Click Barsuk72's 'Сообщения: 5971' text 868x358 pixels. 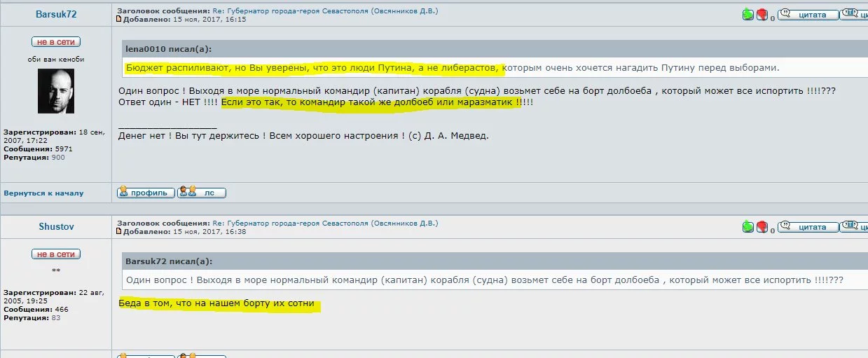tap(38, 149)
